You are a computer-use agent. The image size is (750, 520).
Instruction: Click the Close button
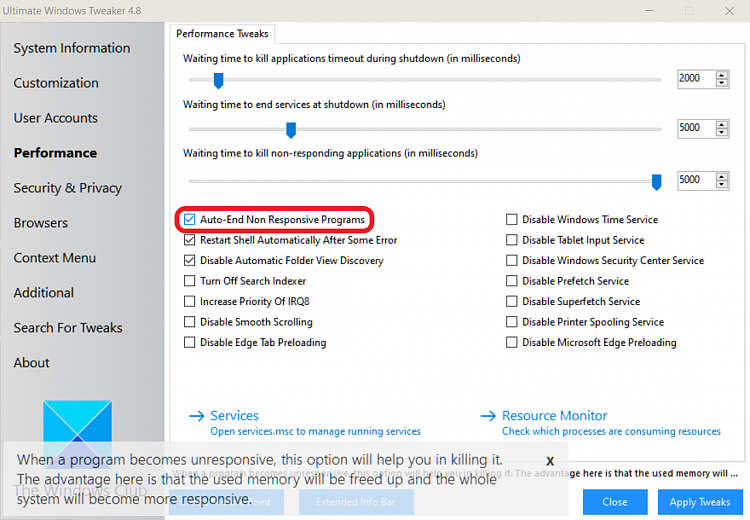point(615,502)
